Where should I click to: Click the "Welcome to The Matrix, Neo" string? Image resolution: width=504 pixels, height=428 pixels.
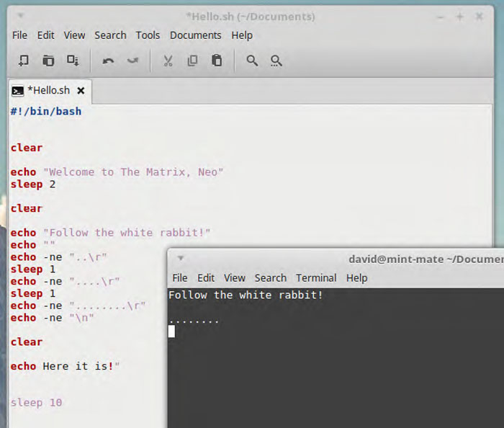pyautogui.click(x=133, y=172)
